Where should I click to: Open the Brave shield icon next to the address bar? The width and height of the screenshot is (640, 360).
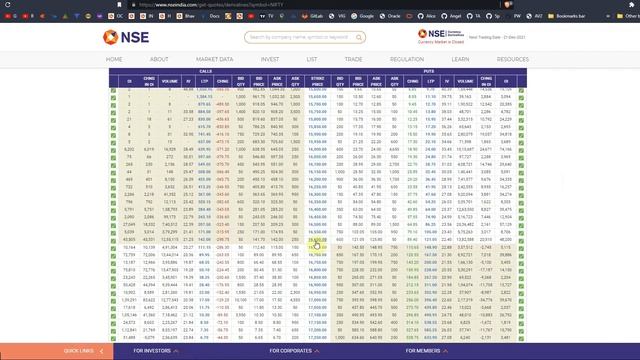coord(508,4)
